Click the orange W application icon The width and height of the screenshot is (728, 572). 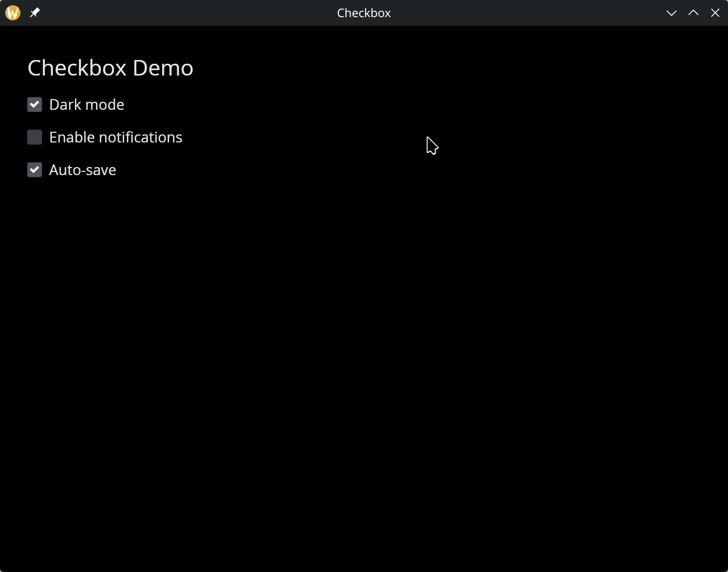(x=12, y=12)
